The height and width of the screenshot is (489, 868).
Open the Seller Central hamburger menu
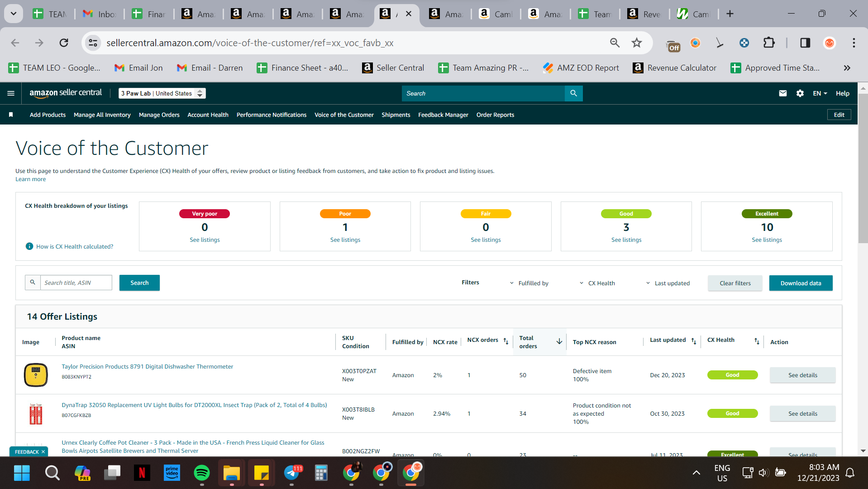point(11,93)
